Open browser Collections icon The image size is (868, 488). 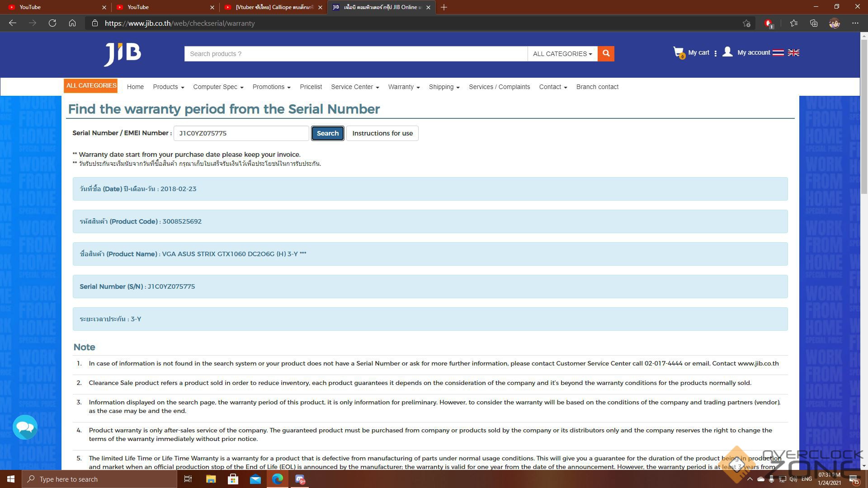(x=814, y=23)
